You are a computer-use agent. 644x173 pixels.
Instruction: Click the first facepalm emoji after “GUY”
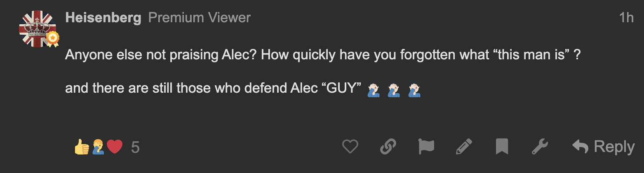(374, 89)
